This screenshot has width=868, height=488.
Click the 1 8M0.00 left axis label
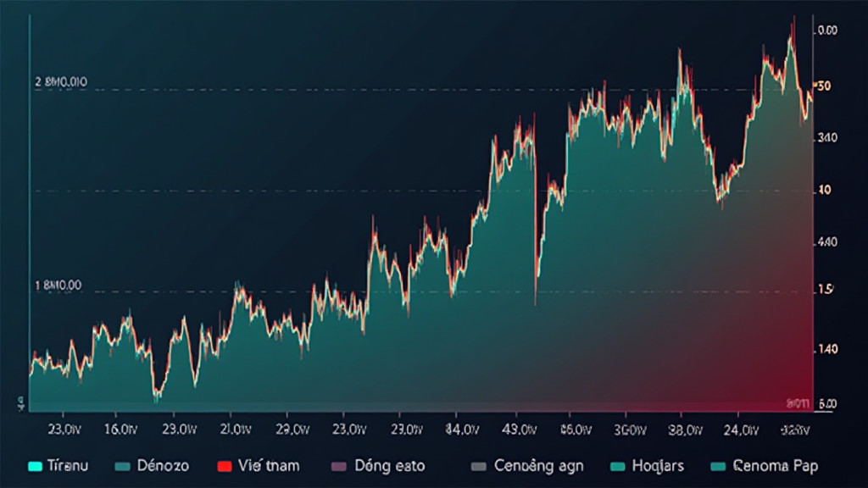click(x=58, y=286)
